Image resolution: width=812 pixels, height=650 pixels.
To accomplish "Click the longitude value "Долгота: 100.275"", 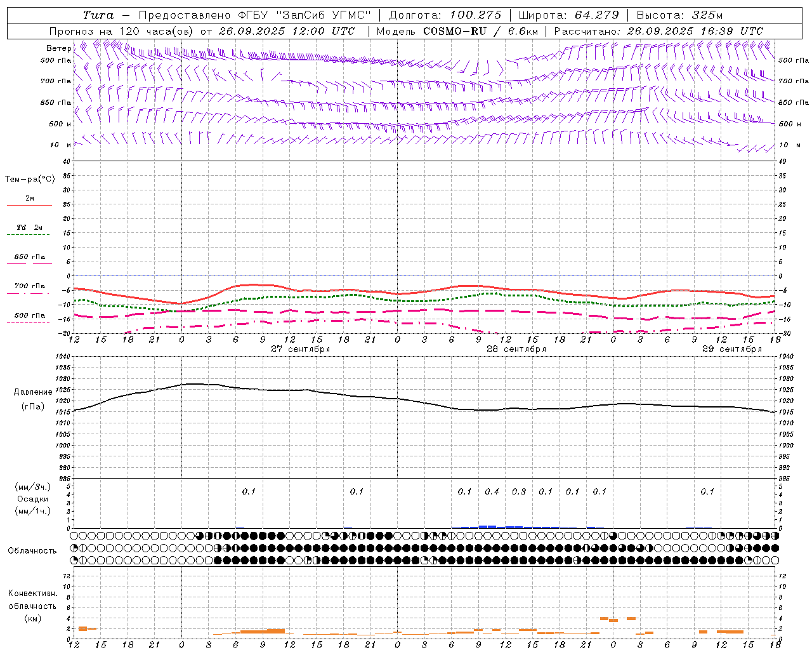I will point(445,15).
